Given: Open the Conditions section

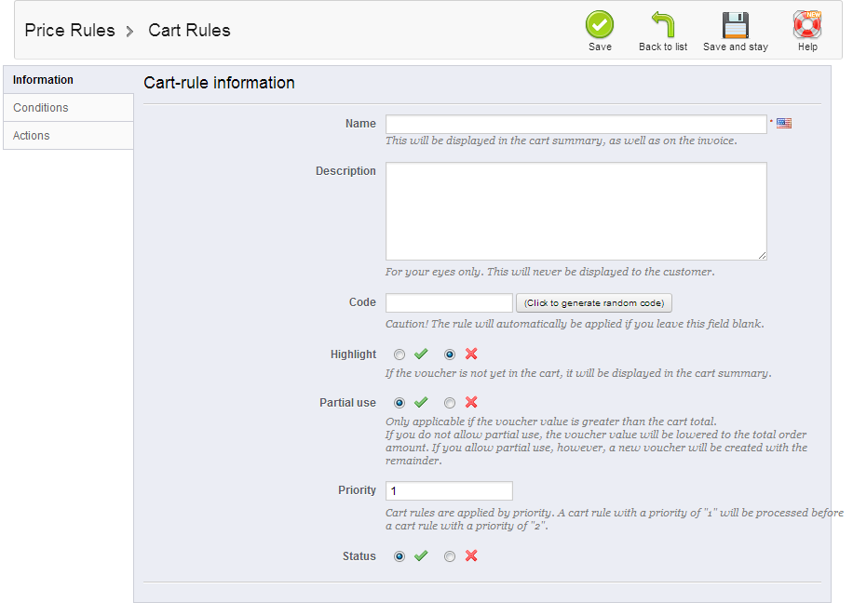Looking at the screenshot, I should tap(40, 107).
